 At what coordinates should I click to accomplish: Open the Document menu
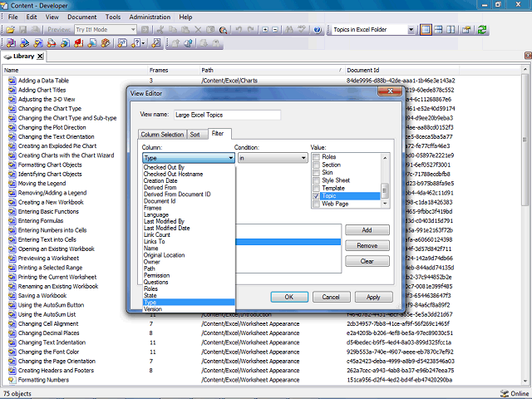coord(81,17)
